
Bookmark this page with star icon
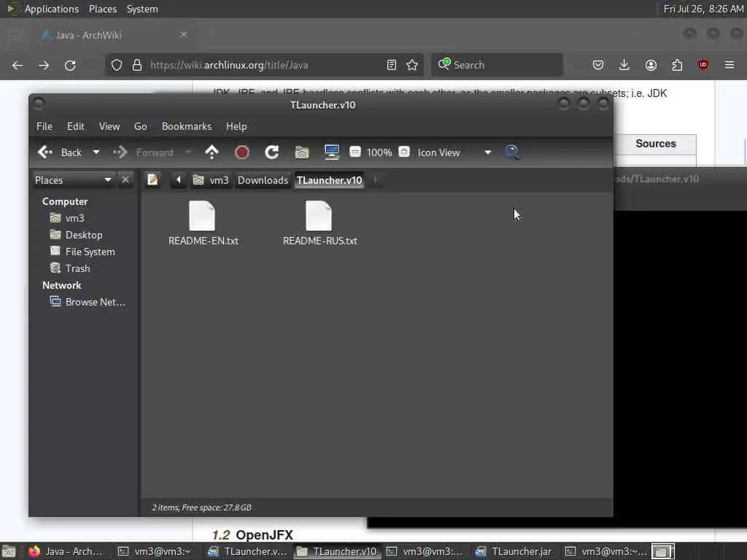[412, 65]
